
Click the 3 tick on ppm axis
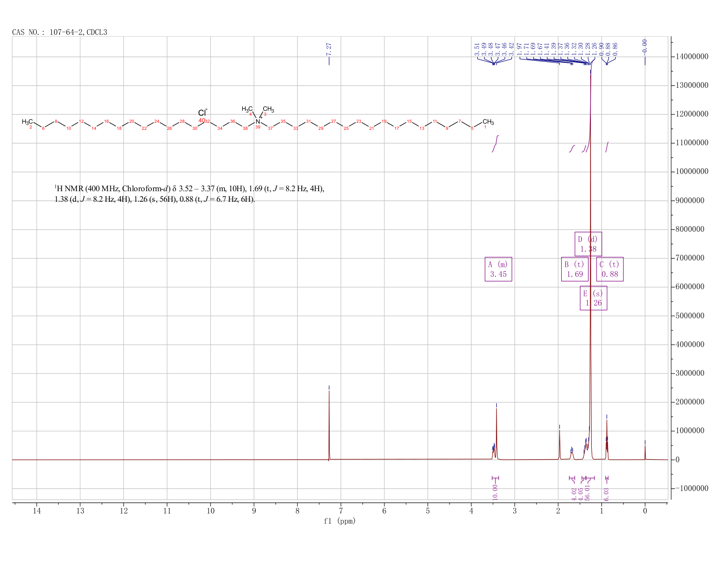515,511
